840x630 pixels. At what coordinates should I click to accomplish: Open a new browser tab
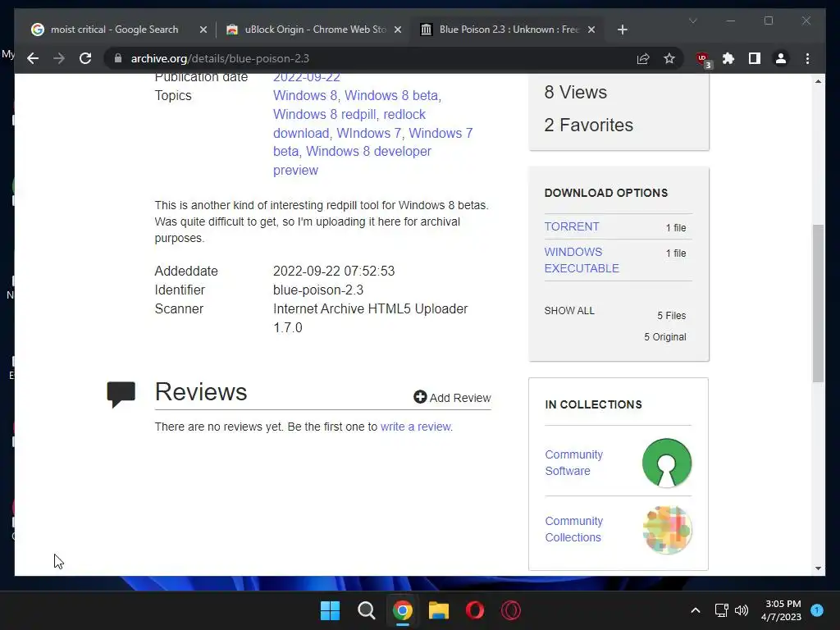[x=622, y=30]
